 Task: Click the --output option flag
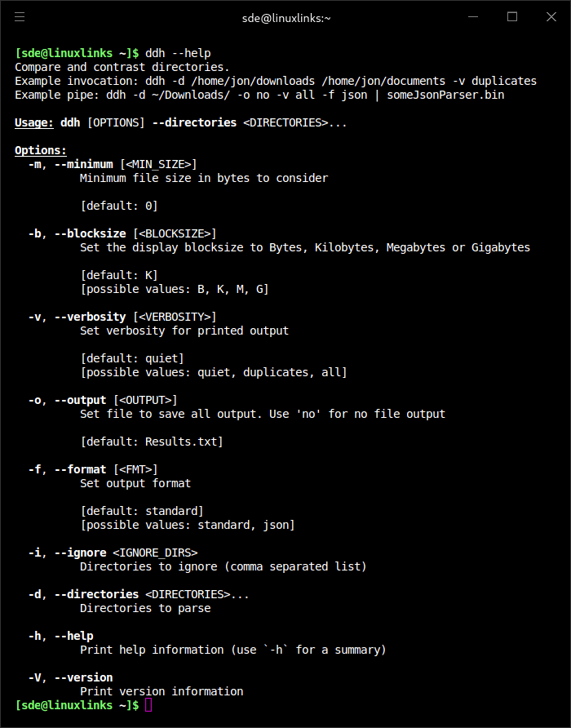[x=80, y=400]
